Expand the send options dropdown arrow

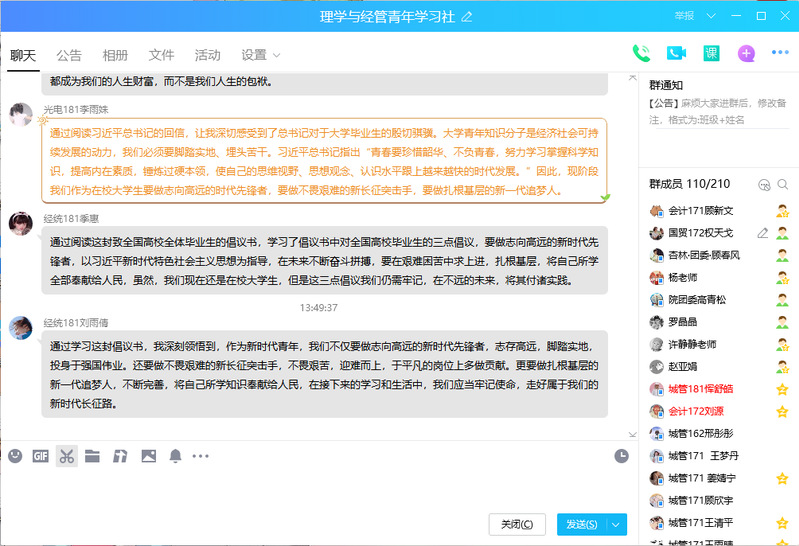tap(617, 524)
